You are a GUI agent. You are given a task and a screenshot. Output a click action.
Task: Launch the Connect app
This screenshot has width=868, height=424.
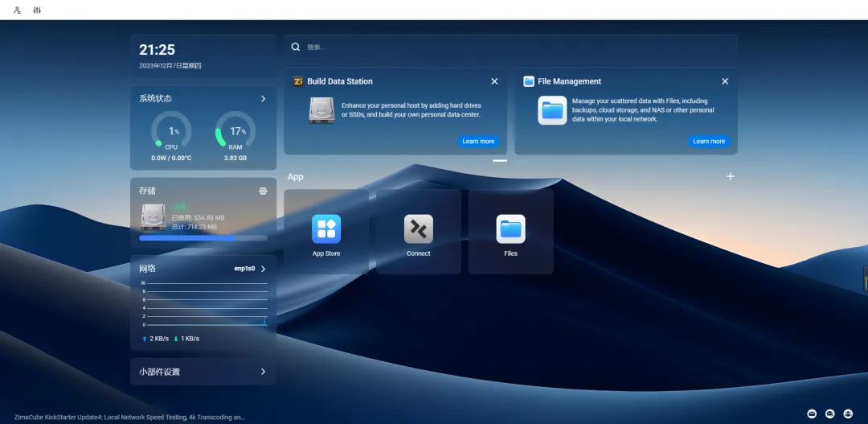point(418,230)
